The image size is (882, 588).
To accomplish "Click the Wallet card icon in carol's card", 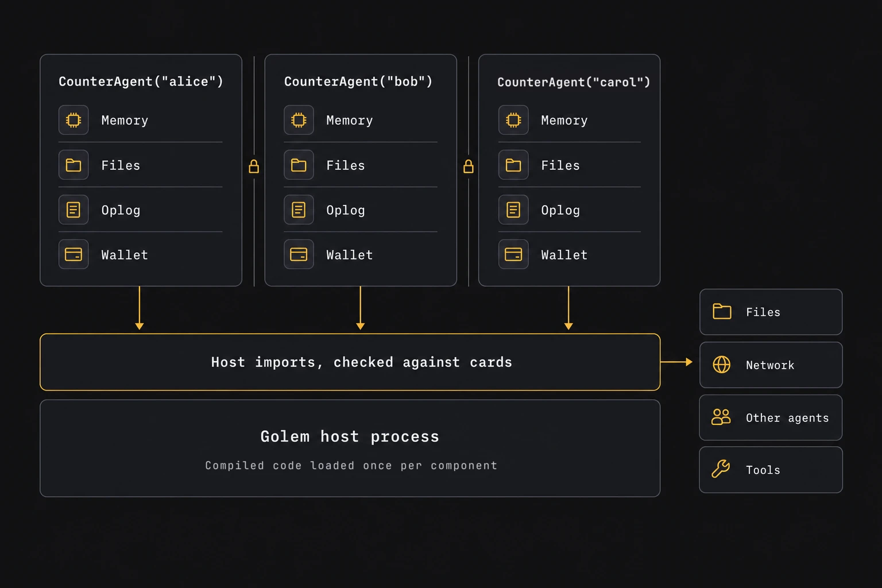I will tap(513, 254).
